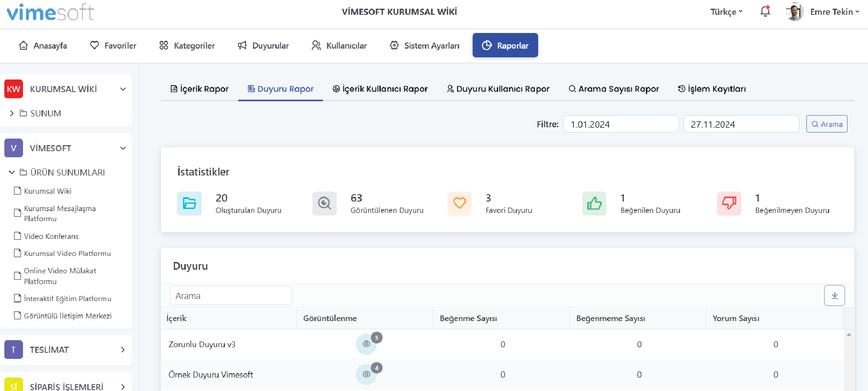
Task: Click view eye icon for Örnek Duyuru Vimesoft
Action: click(x=366, y=374)
